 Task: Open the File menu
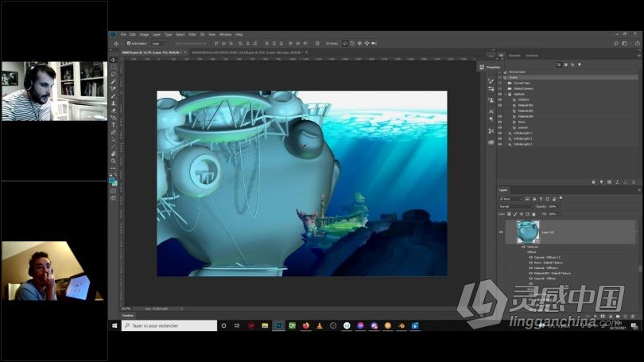point(123,34)
